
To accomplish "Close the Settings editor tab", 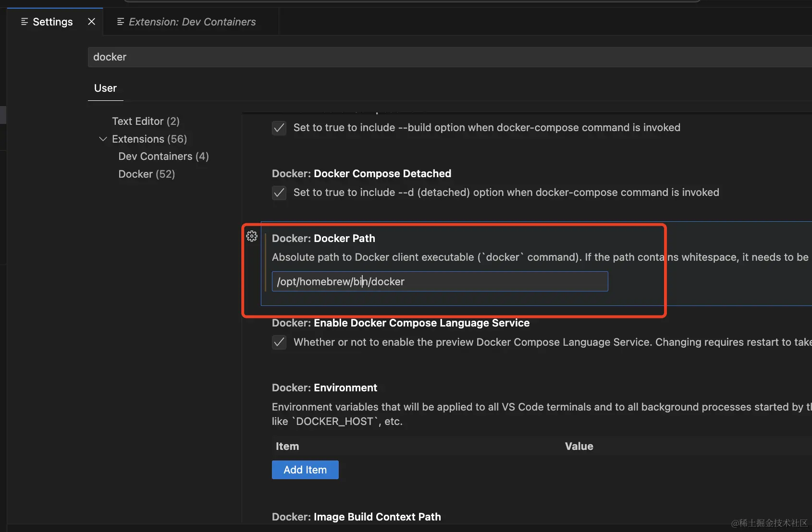I will pyautogui.click(x=91, y=22).
